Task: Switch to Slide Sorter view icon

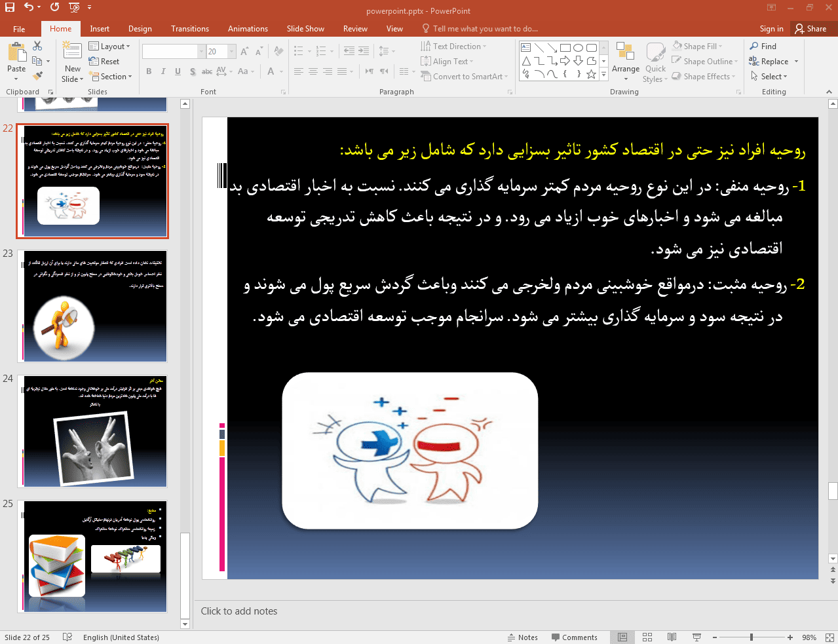Action: (x=647, y=637)
